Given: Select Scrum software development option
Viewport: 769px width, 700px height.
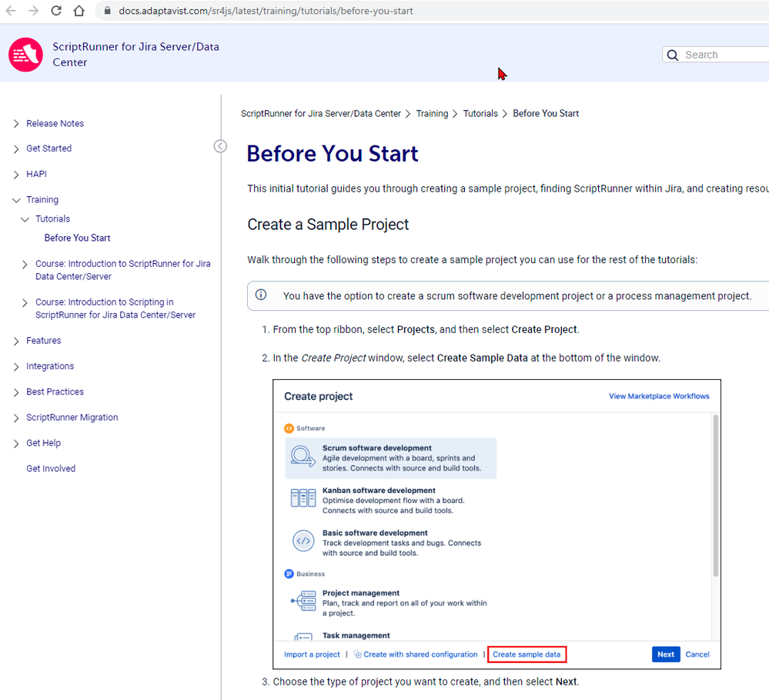Looking at the screenshot, I should (391, 458).
